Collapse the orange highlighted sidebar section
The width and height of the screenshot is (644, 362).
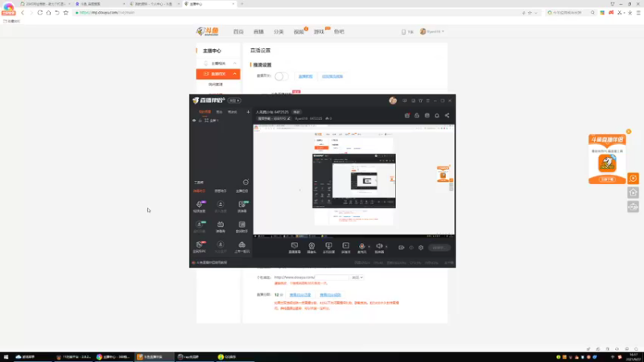(x=234, y=74)
